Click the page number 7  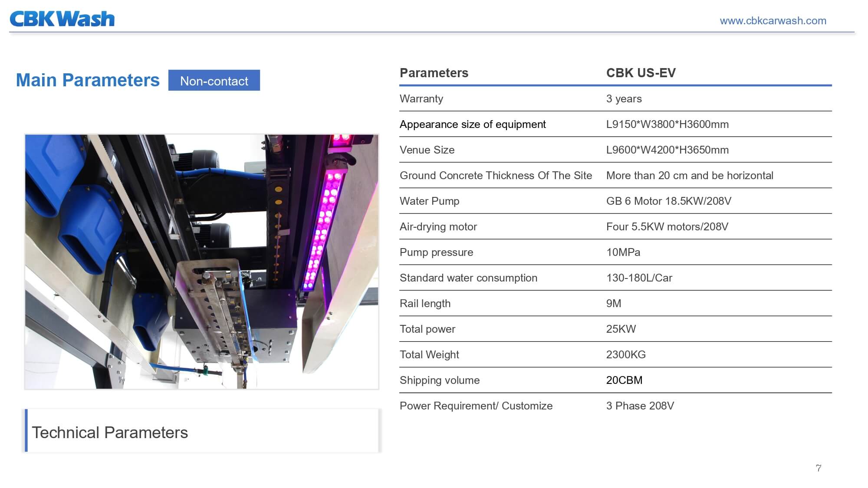tap(819, 468)
